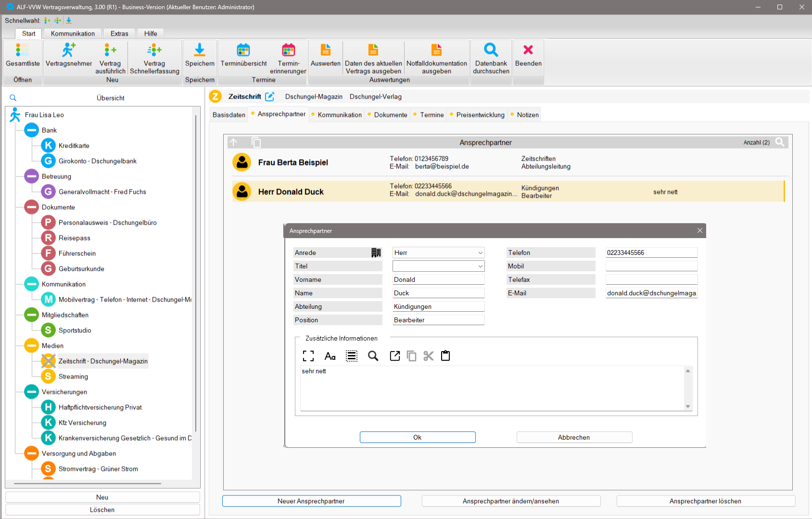Image resolution: width=812 pixels, height=519 pixels.
Task: Click the Gesamtliste icon in the ribbon
Action: [x=23, y=51]
